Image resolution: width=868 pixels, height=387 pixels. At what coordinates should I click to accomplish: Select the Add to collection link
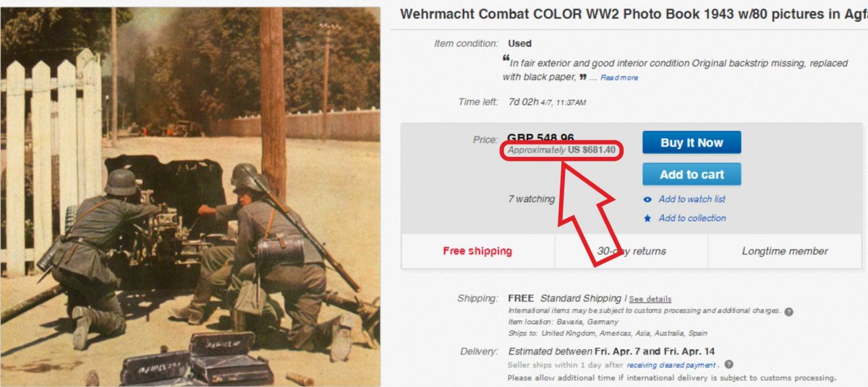692,218
